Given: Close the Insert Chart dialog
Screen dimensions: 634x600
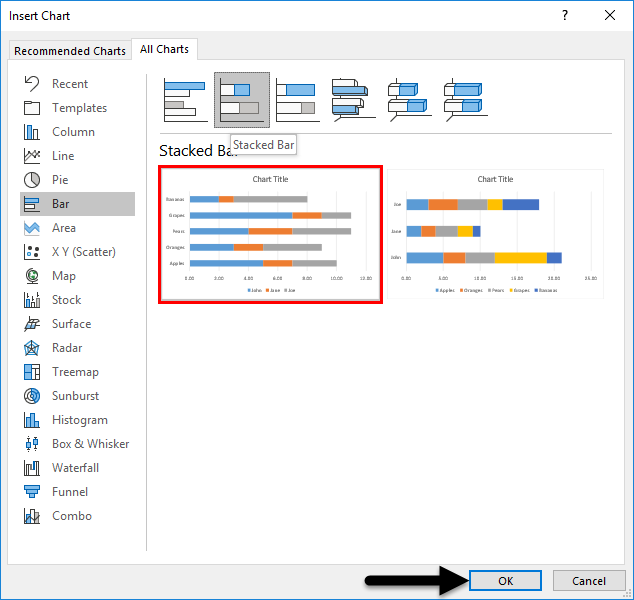Looking at the screenshot, I should click(610, 15).
